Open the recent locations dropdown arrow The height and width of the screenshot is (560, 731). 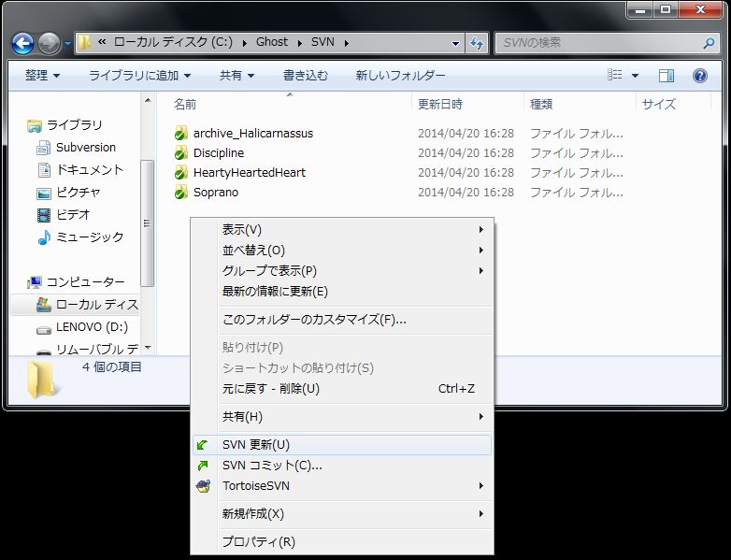click(x=67, y=44)
